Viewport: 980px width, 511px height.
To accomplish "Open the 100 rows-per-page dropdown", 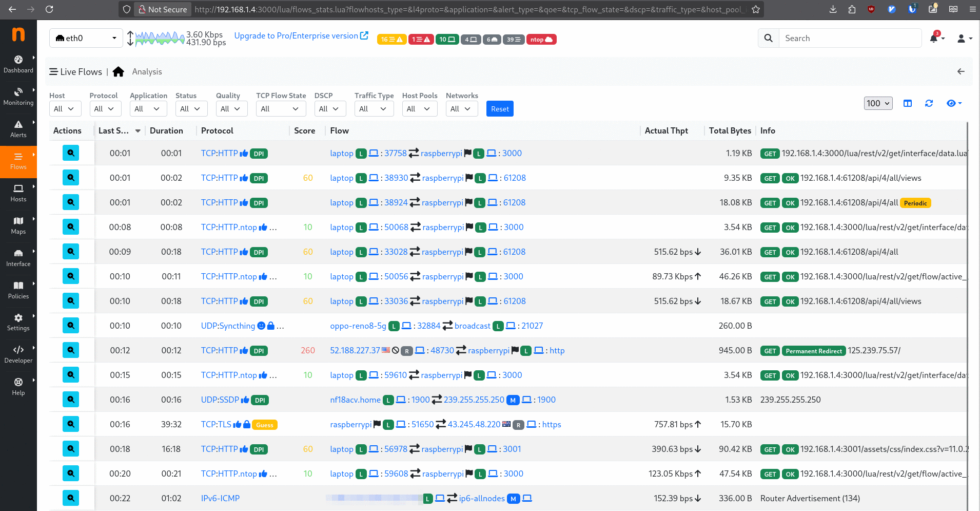I will coord(878,103).
